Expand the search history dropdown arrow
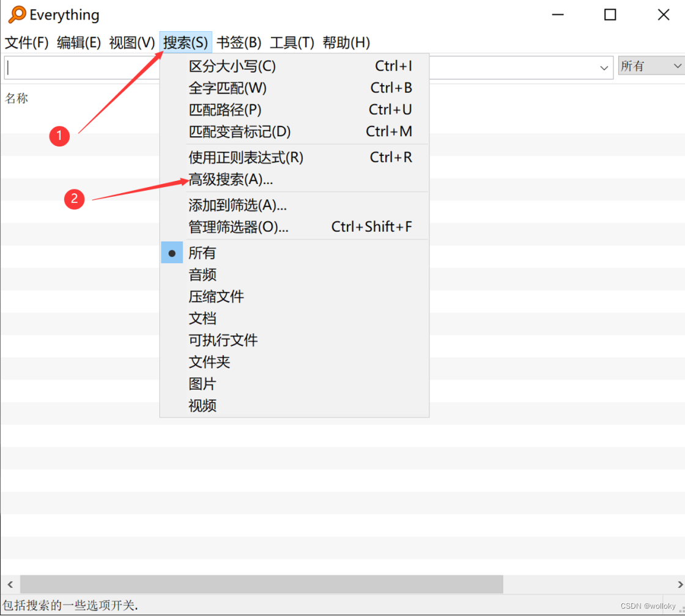The height and width of the screenshot is (616, 685). click(x=604, y=68)
